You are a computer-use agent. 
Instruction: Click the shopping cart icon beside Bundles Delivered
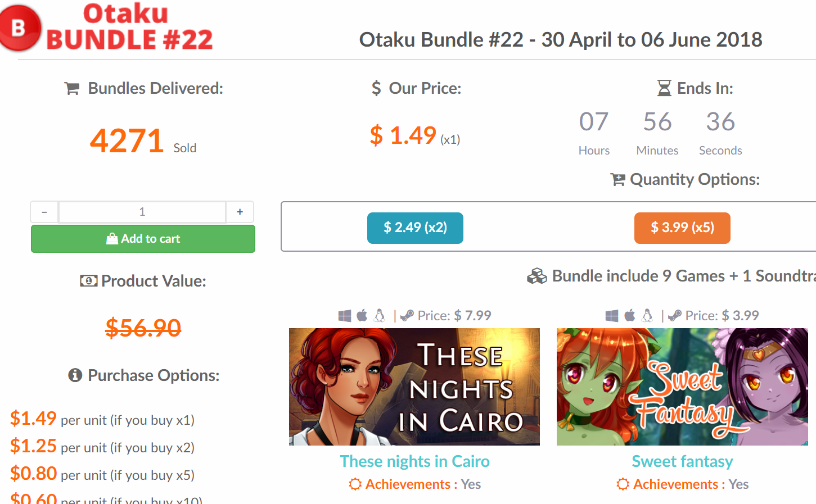(x=72, y=89)
